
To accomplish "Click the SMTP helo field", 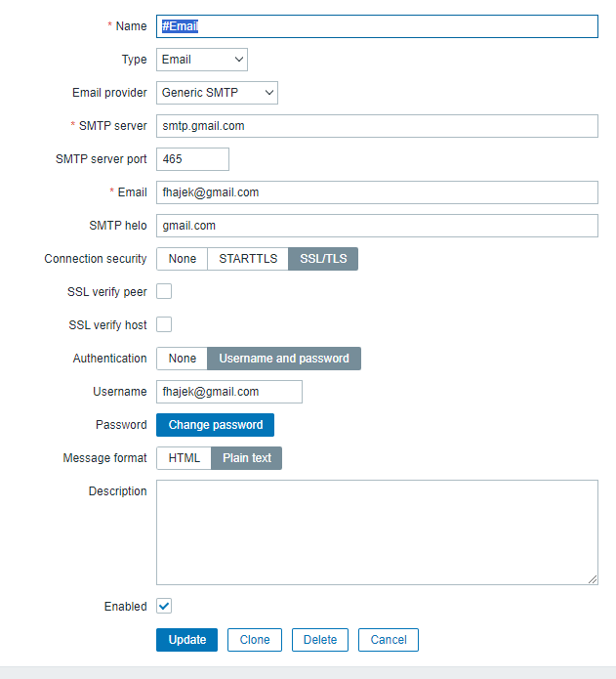I will 376,226.
